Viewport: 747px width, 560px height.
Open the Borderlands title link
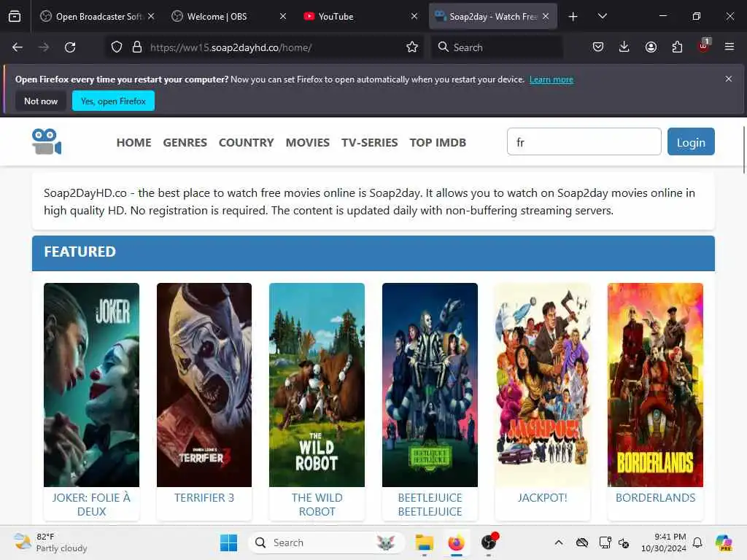click(x=656, y=497)
